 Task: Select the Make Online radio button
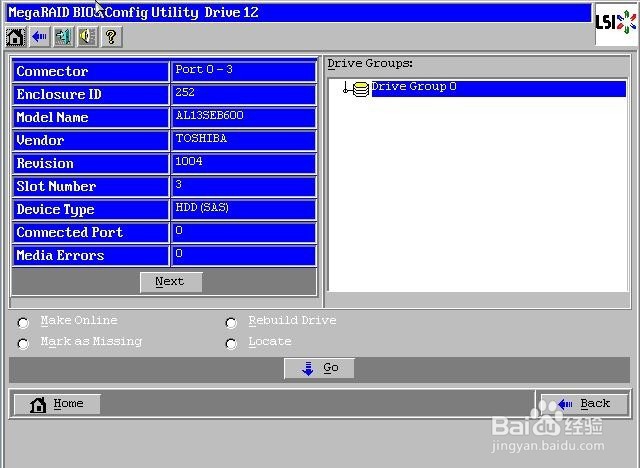23,323
